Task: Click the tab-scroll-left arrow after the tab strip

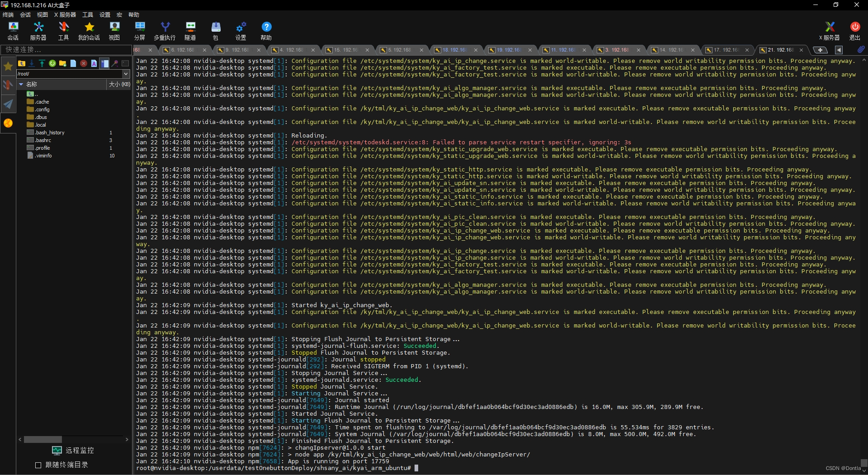Action: [x=839, y=50]
